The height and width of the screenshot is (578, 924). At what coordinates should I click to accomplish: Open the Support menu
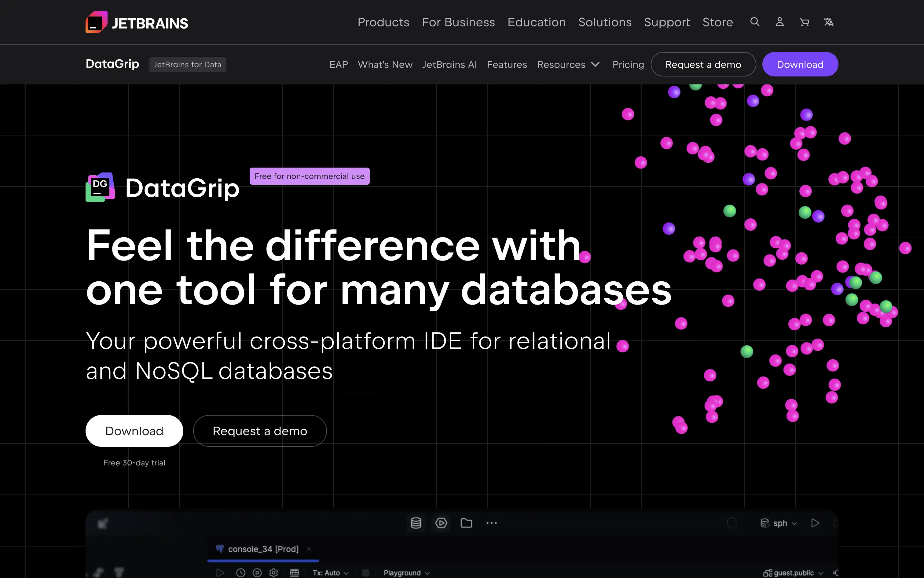[x=667, y=22]
